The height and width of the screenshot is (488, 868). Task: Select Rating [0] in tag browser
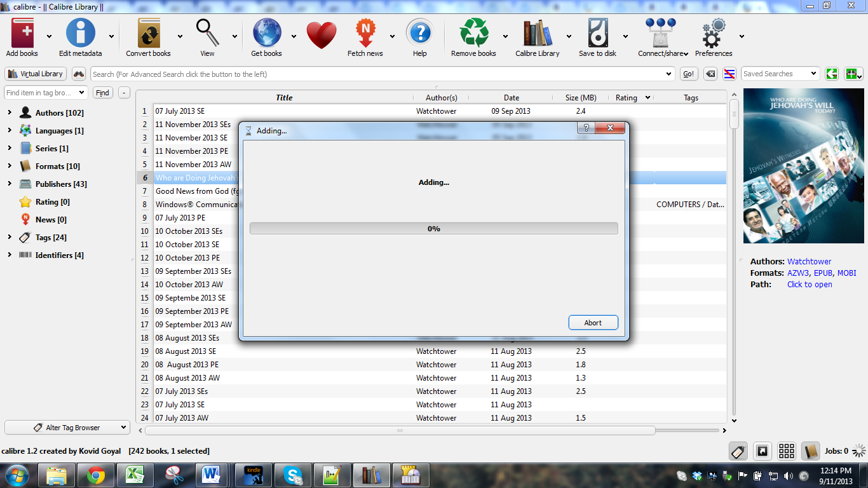[52, 202]
